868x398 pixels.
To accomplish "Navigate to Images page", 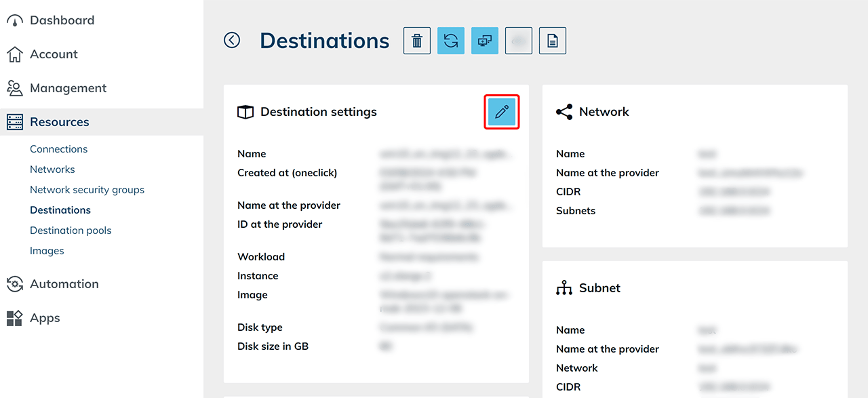I will (47, 251).
